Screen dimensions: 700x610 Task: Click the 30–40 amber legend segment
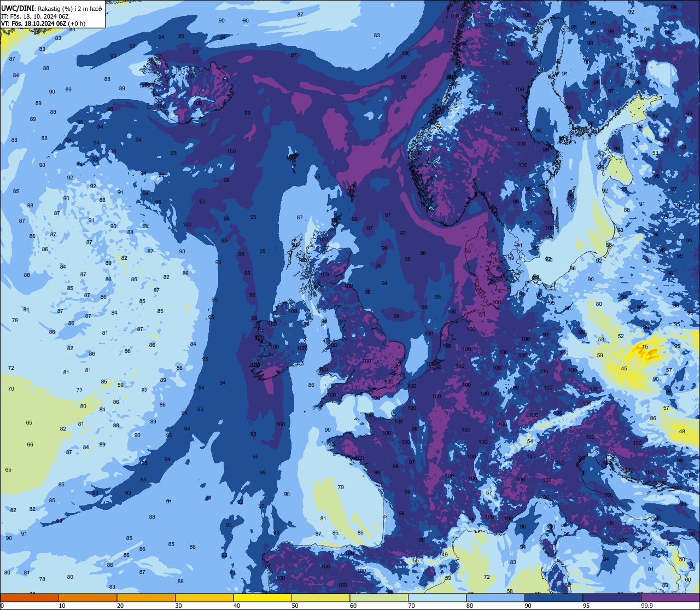(204, 597)
